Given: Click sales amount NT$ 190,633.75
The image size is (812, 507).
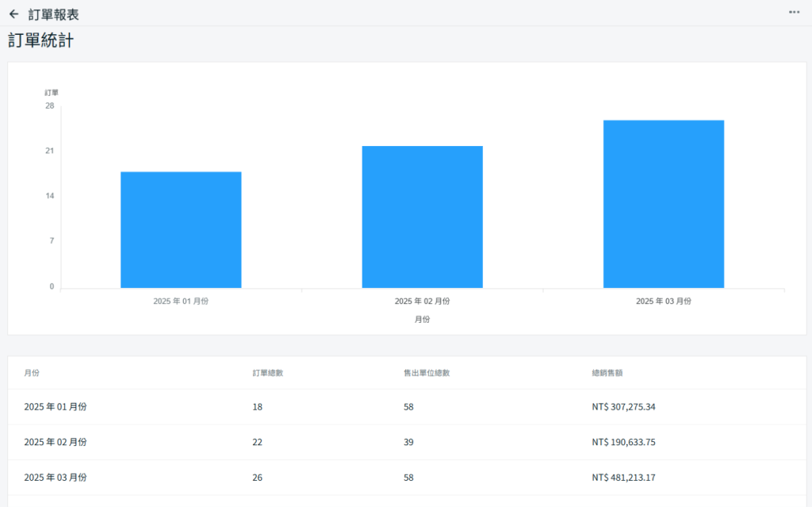Looking at the screenshot, I should [623, 442].
